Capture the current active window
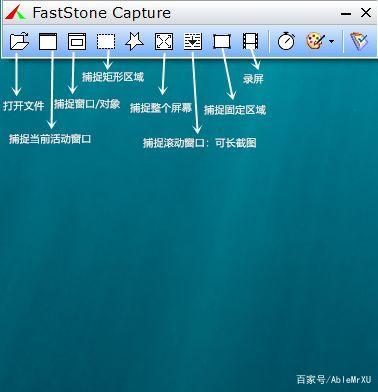Viewport: 378px width, 392px height. [x=48, y=41]
